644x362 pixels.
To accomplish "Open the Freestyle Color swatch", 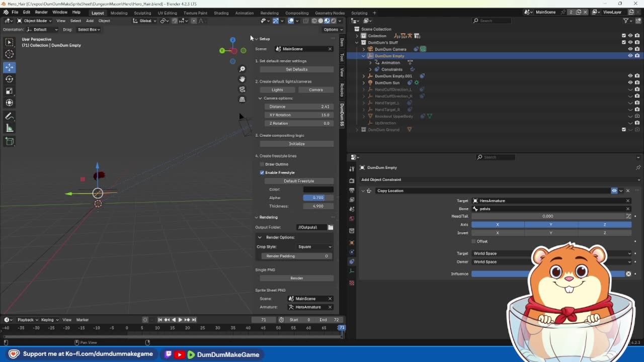I will [x=318, y=190].
